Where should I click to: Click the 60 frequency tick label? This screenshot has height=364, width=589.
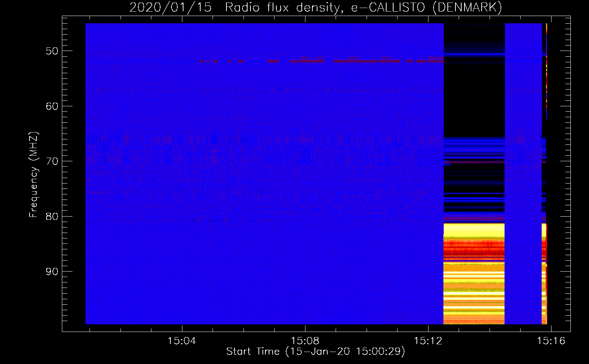point(52,106)
